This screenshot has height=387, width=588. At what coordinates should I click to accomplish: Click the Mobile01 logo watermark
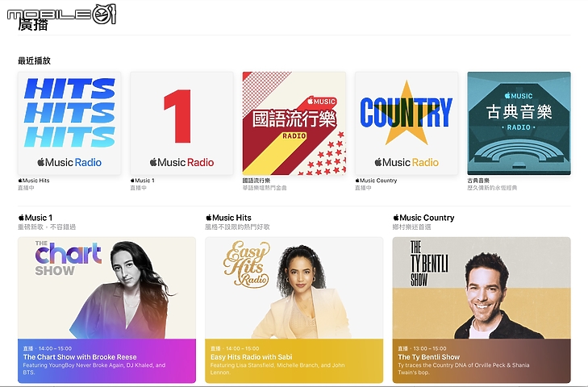pyautogui.click(x=62, y=15)
